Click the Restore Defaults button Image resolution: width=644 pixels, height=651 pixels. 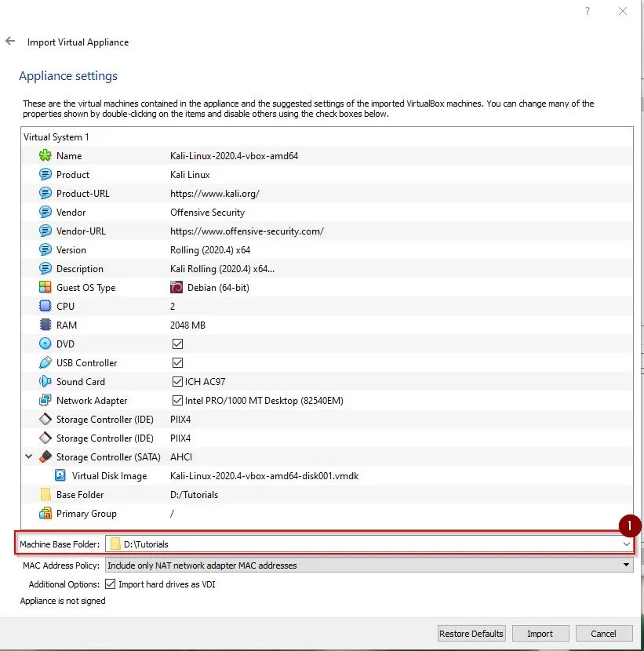coord(471,634)
